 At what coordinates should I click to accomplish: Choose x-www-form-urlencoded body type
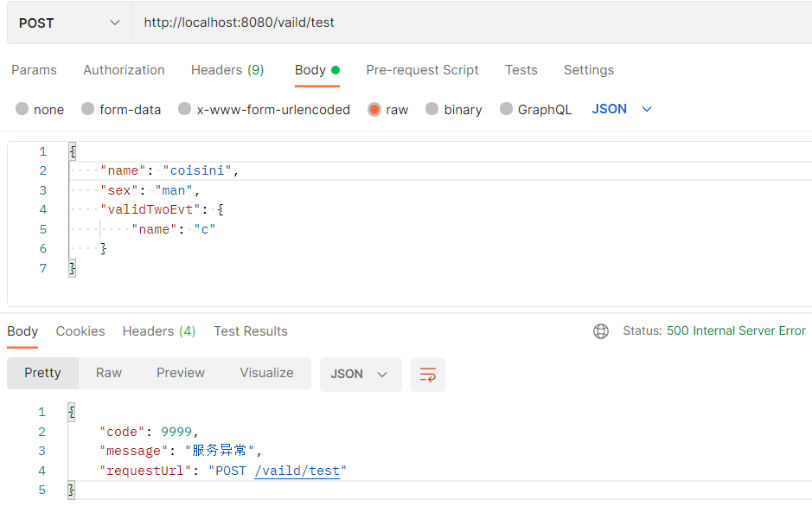pyautogui.click(x=185, y=109)
